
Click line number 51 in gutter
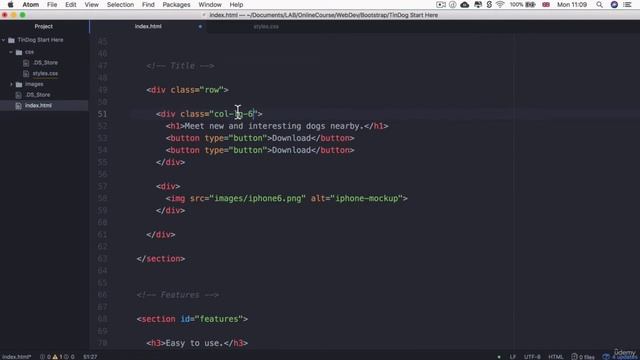point(102,114)
